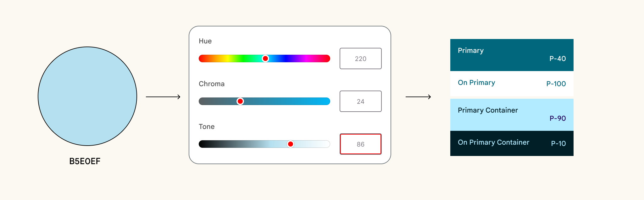Click the P-10 tone label

[558, 144]
